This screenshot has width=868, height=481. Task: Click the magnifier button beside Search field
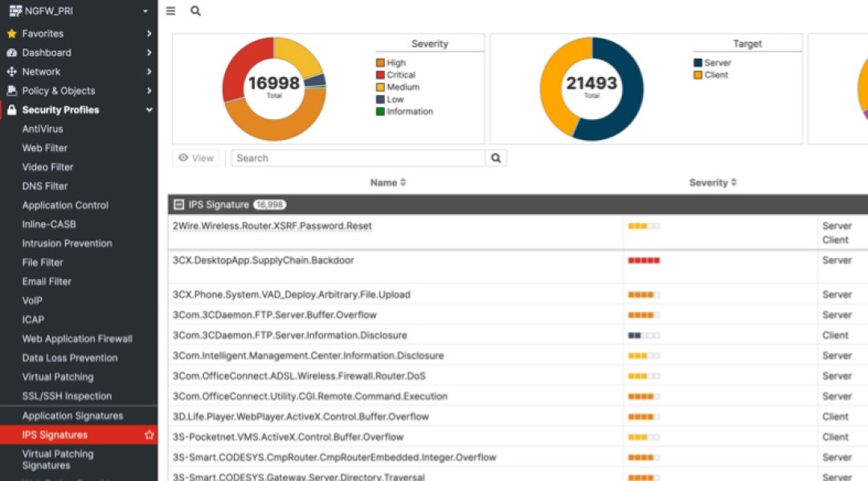tap(496, 158)
